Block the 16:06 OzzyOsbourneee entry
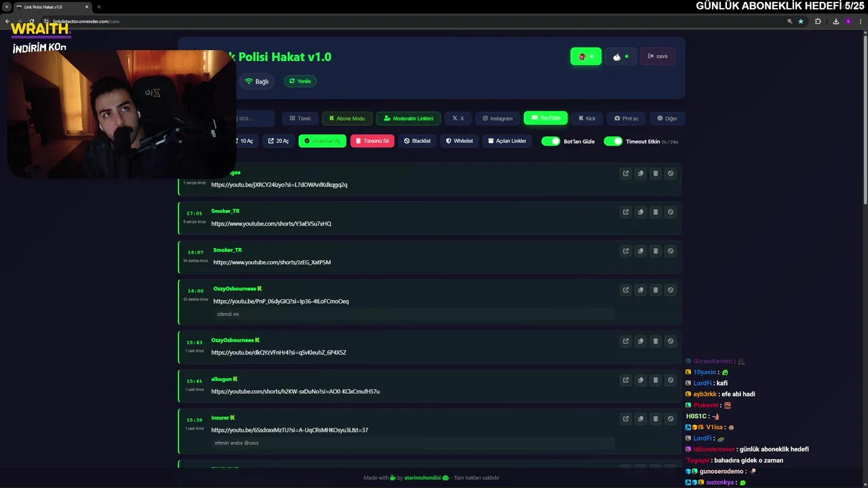Screen dimensions: 868x488 point(671,290)
